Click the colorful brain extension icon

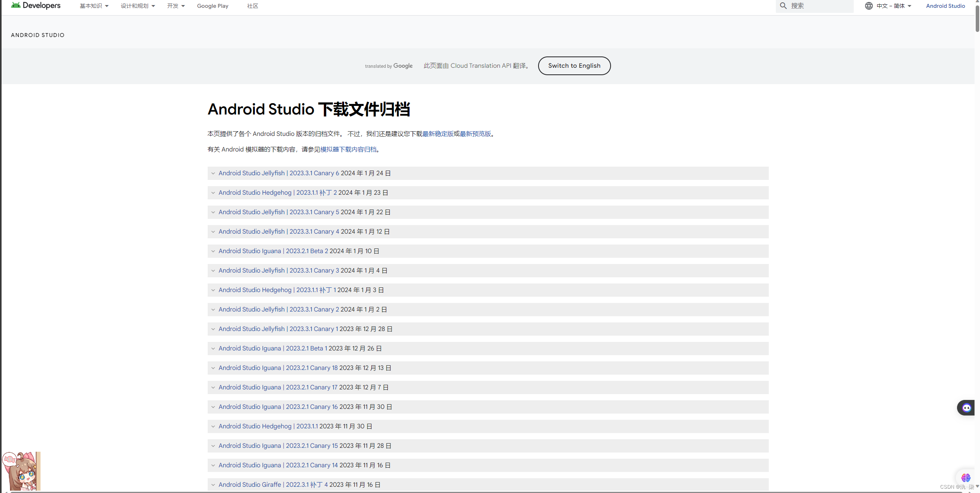966,477
